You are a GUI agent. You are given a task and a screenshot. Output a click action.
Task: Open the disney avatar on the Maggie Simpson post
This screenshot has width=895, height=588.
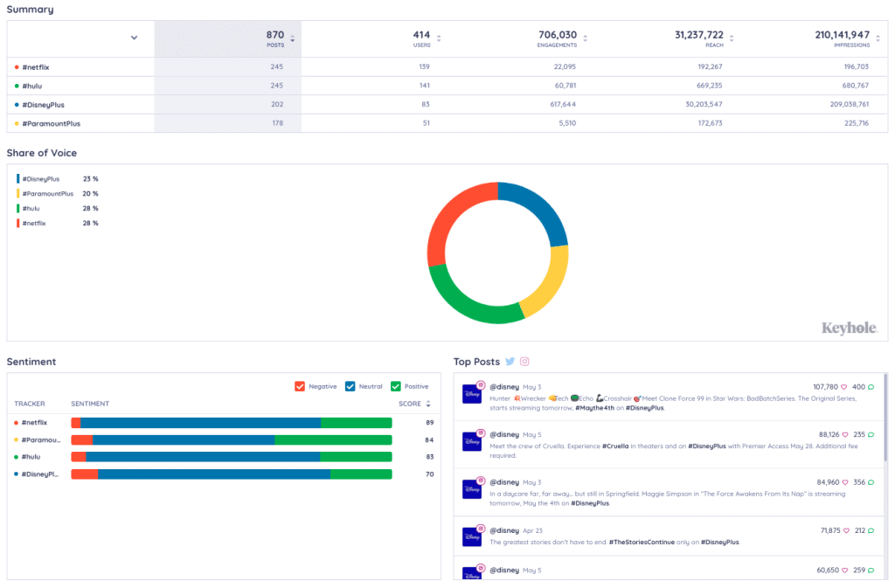click(x=472, y=488)
